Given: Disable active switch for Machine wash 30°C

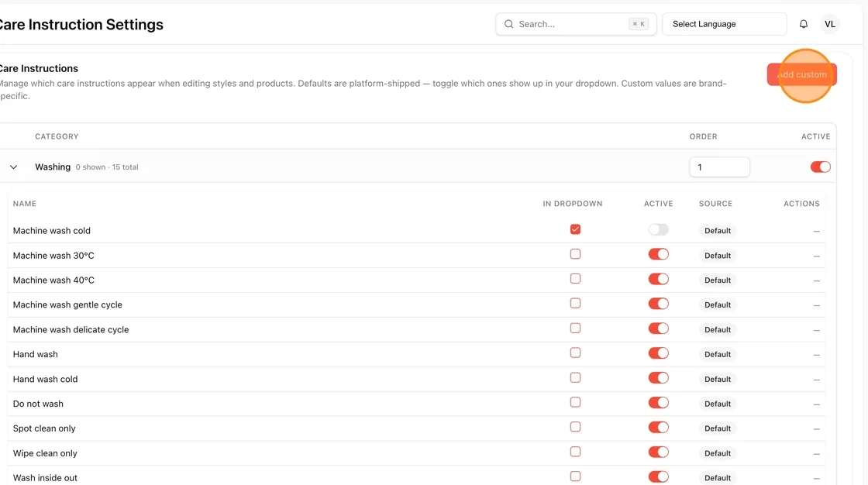Looking at the screenshot, I should pos(658,254).
